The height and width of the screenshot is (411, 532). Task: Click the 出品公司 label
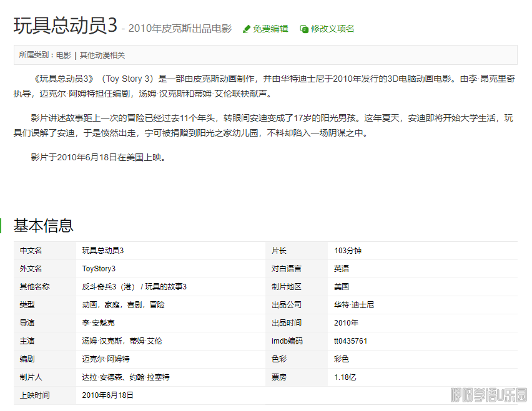[x=287, y=305]
